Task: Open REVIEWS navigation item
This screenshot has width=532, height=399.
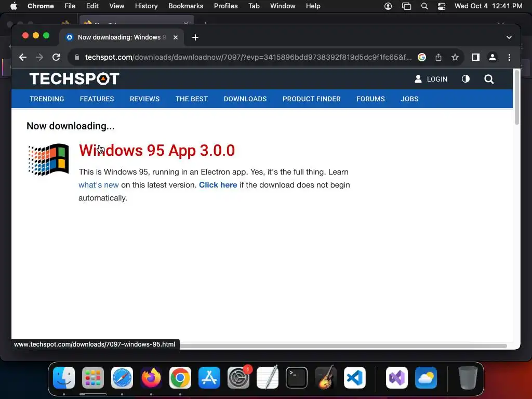Action: click(x=144, y=99)
